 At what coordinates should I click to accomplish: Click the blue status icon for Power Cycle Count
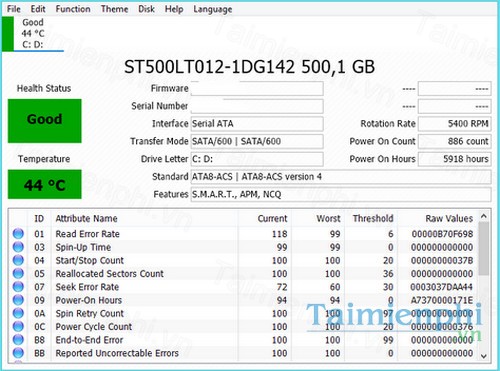click(x=18, y=326)
